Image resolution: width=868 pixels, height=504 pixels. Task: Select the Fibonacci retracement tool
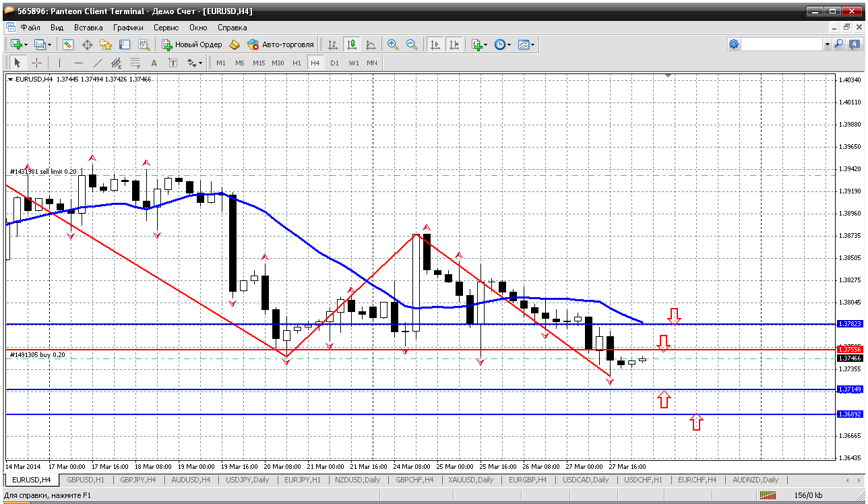pyautogui.click(x=135, y=63)
